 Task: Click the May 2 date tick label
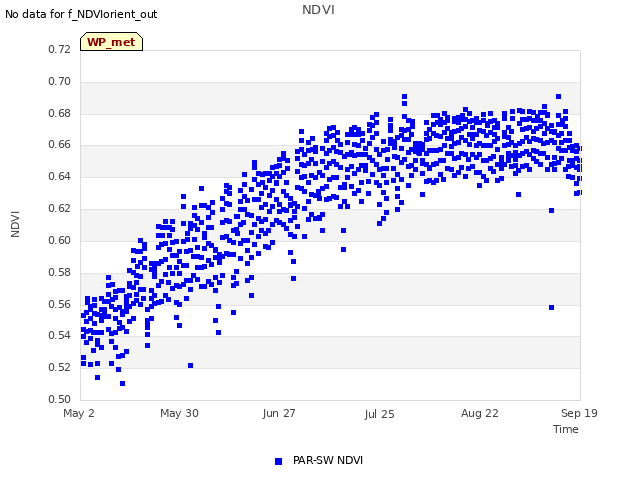tap(79, 413)
